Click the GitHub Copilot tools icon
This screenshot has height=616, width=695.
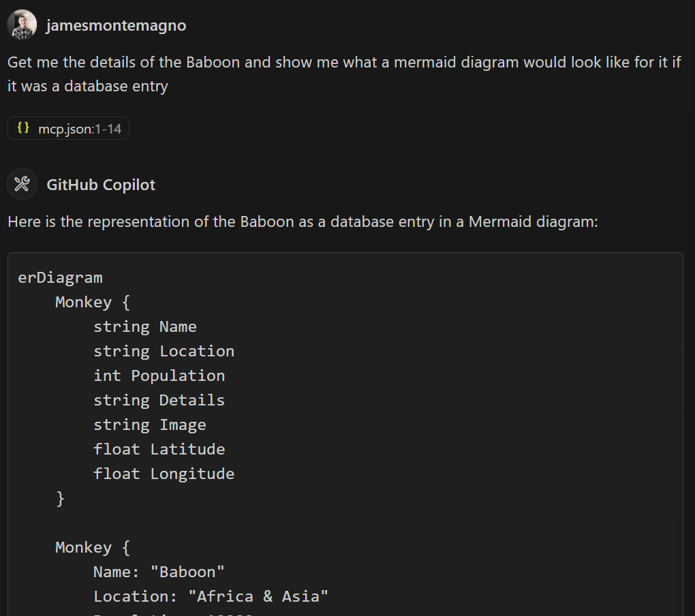click(22, 185)
